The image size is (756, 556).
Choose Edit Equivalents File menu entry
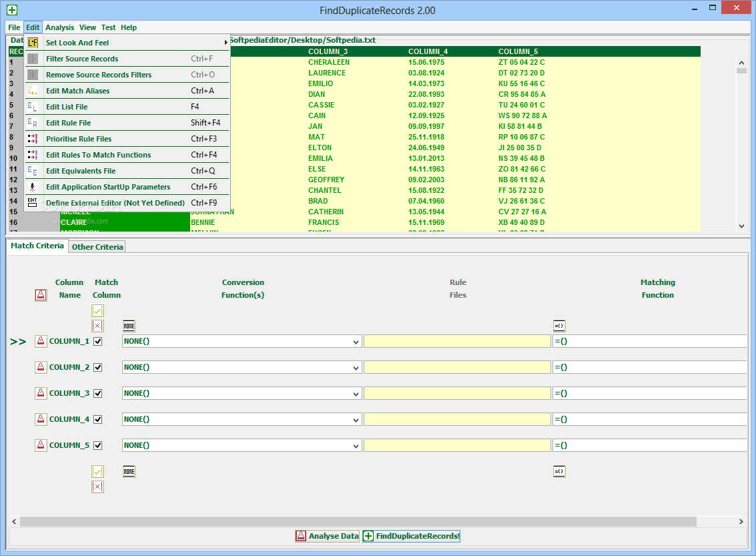coord(127,171)
